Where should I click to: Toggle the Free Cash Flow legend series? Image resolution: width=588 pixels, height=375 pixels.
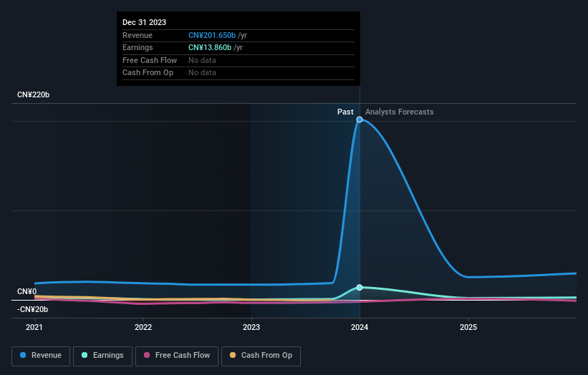tap(177, 356)
